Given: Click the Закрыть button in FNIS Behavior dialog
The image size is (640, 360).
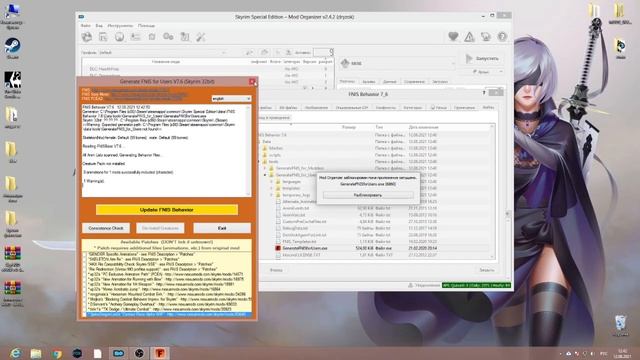Looking at the screenshot, I should tap(487, 270).
